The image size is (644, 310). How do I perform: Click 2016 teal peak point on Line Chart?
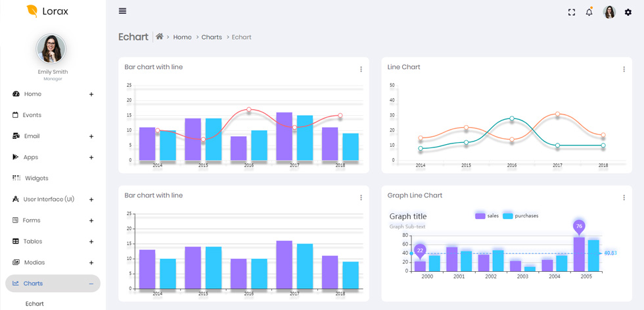click(x=512, y=118)
